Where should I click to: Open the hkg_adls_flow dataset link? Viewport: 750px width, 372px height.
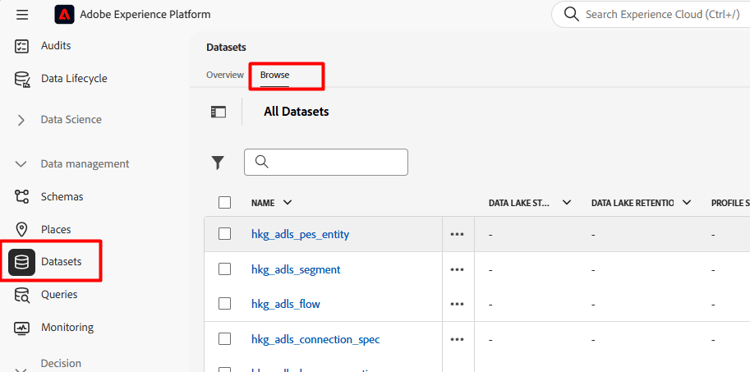pyautogui.click(x=286, y=304)
